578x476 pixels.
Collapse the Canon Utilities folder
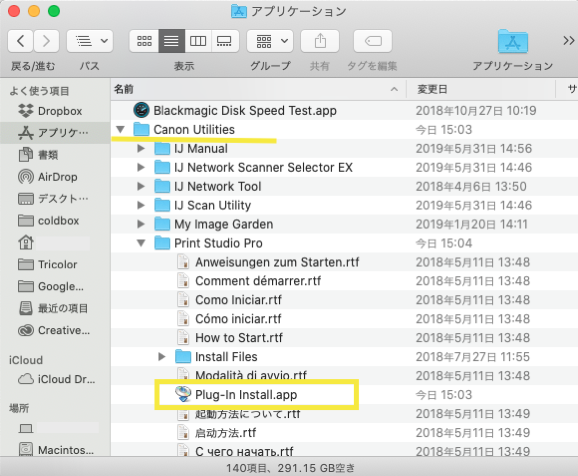pyautogui.click(x=120, y=129)
